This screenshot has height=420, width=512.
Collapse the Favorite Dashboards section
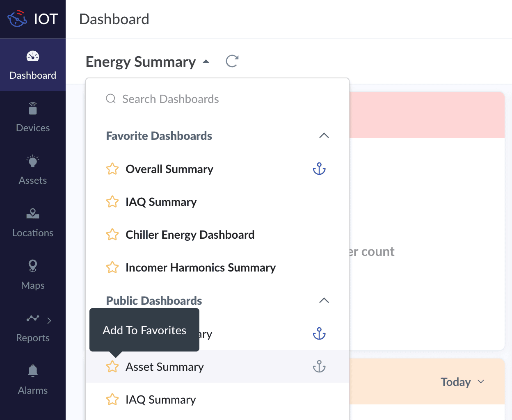tap(324, 136)
